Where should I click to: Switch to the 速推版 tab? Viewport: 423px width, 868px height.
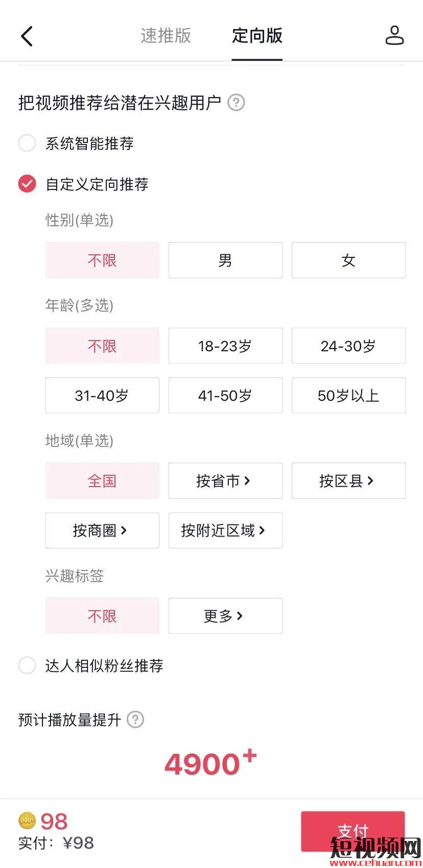166,36
